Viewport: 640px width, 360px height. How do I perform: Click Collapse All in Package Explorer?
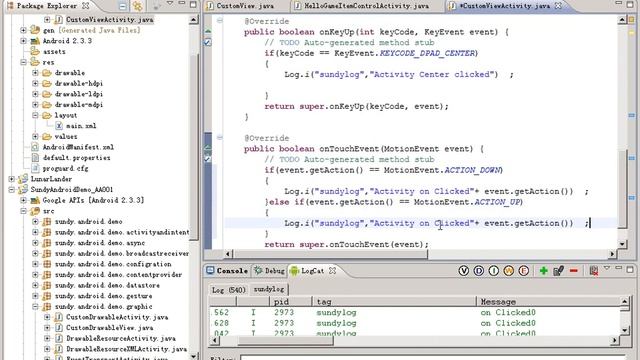122,6
